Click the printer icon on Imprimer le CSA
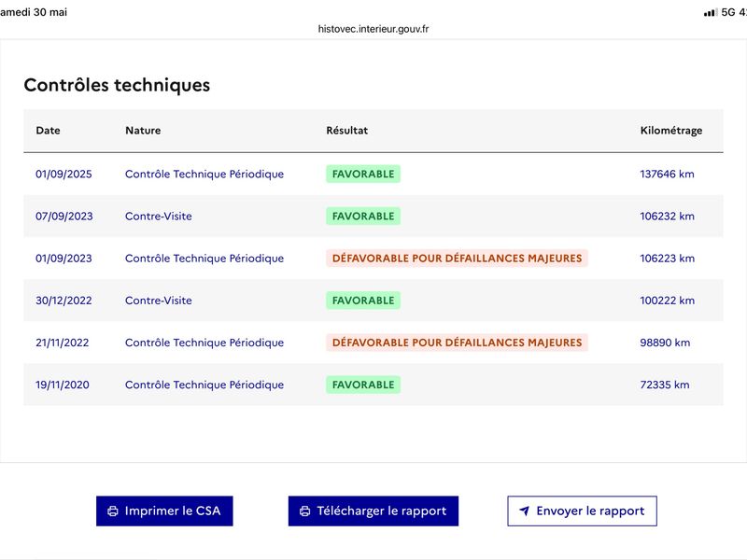747x560 pixels. [x=112, y=511]
